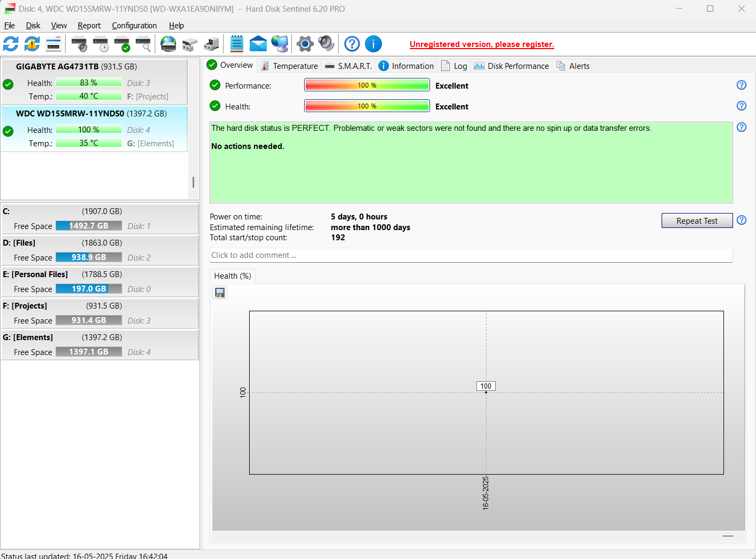Click help icon next to Health row
This screenshot has width=756, height=559.
[742, 106]
